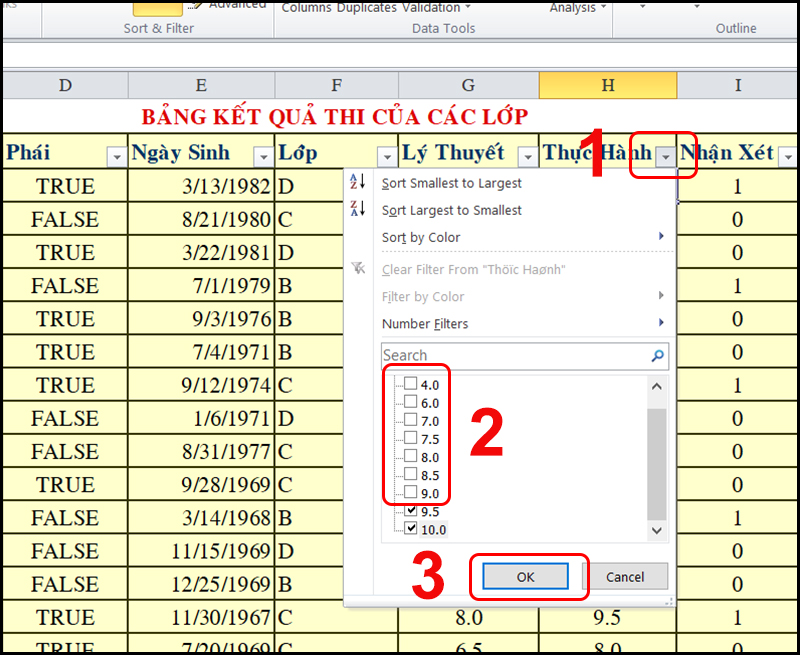
Task: Click the filter list scroll down arrow
Action: pos(657,531)
